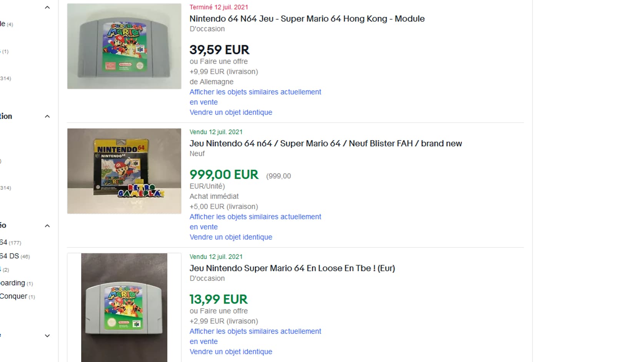Select the 'Conquer (1)' sidebar filter
This screenshot has width=644, height=362.
[x=17, y=296]
